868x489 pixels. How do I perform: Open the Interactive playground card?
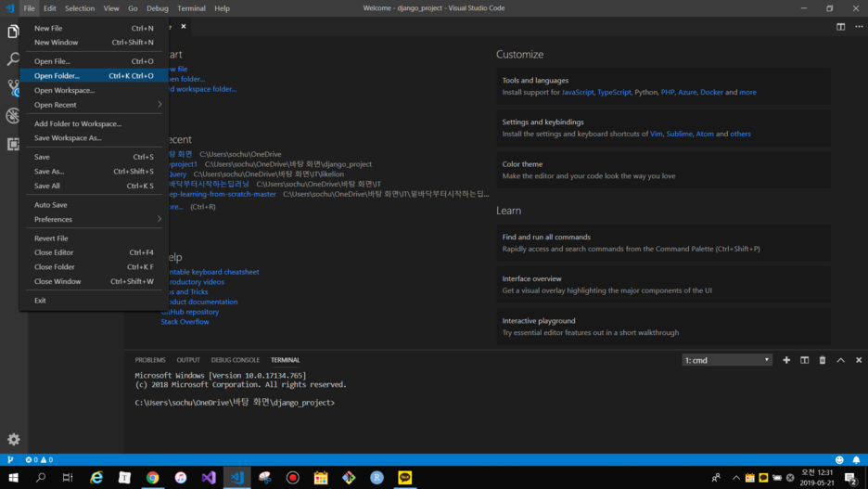[663, 327]
